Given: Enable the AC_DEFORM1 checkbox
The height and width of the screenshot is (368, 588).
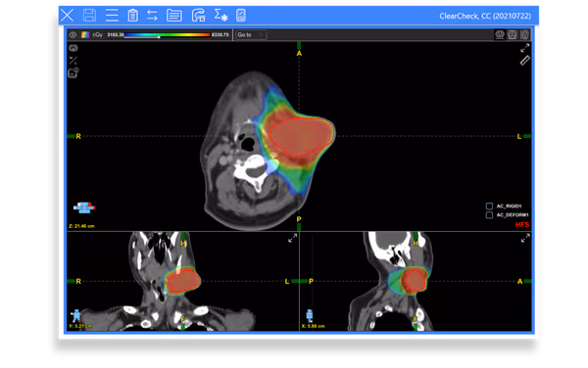Looking at the screenshot, I should (489, 215).
